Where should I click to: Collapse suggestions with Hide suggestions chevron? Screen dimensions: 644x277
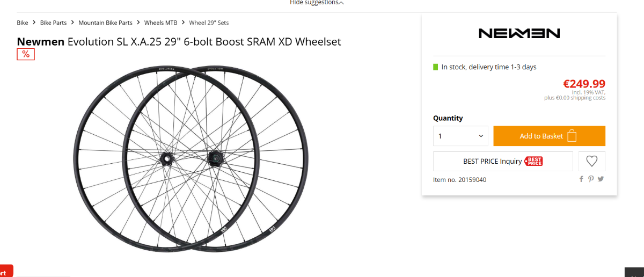pos(341,3)
